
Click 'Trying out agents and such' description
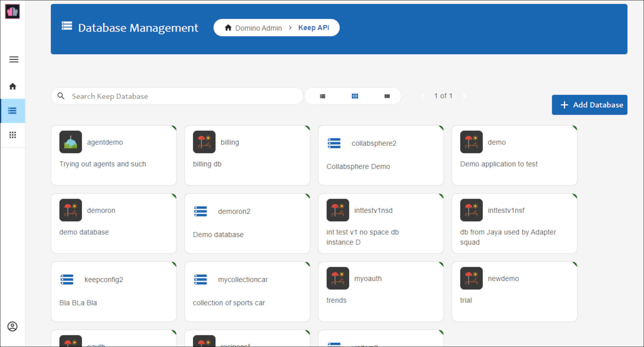pos(103,164)
